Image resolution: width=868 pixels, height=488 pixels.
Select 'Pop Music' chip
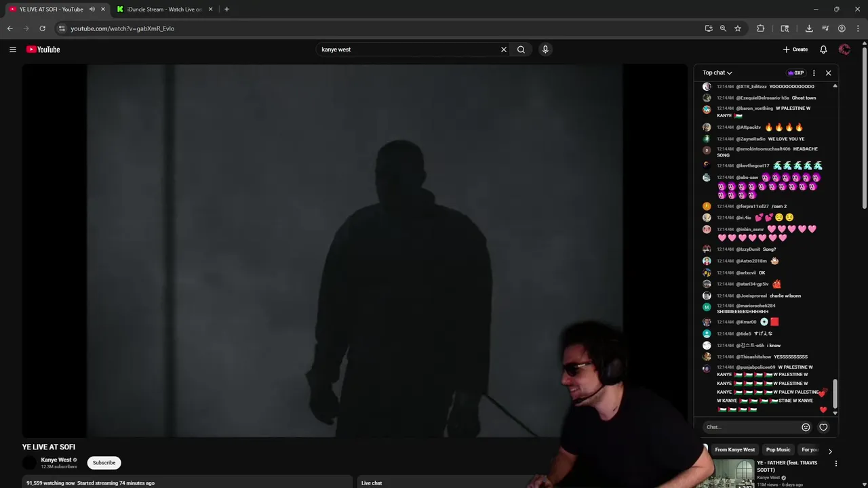click(x=778, y=450)
